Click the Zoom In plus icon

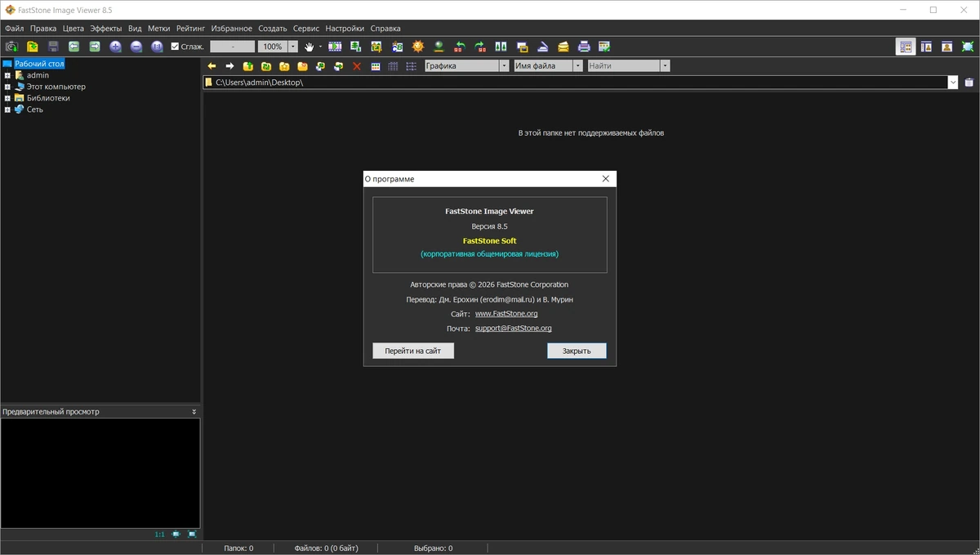pyautogui.click(x=115, y=47)
